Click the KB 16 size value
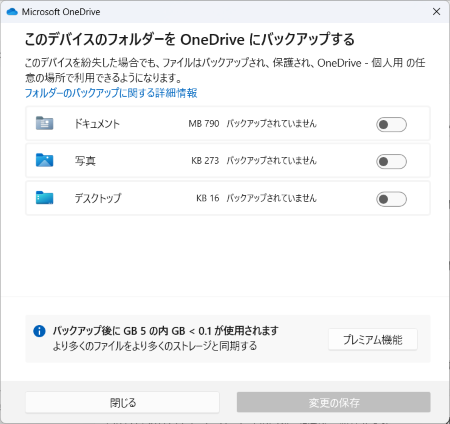450x424 pixels. (x=208, y=198)
